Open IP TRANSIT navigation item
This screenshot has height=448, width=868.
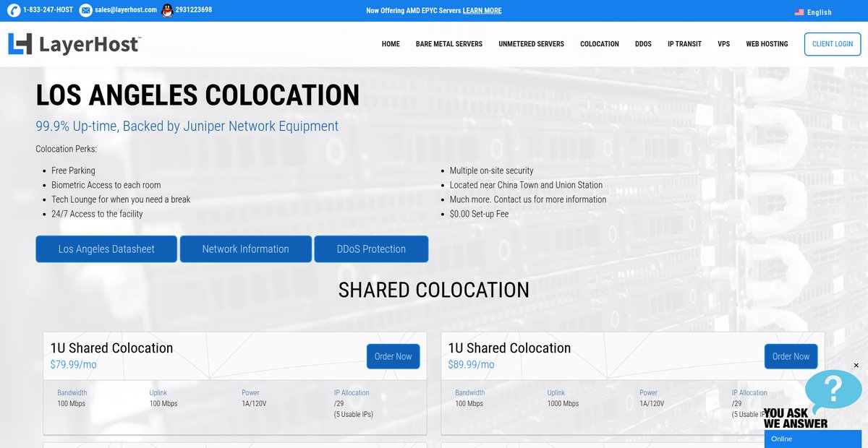click(684, 44)
